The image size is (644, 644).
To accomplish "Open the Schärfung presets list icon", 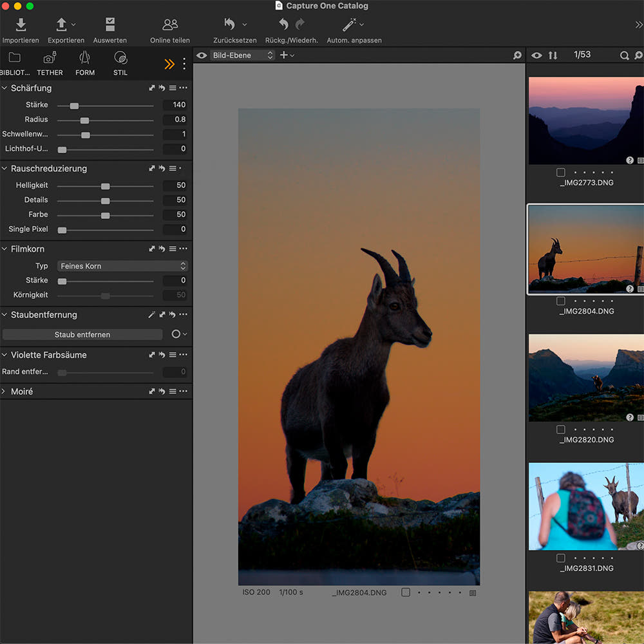I will tap(173, 88).
